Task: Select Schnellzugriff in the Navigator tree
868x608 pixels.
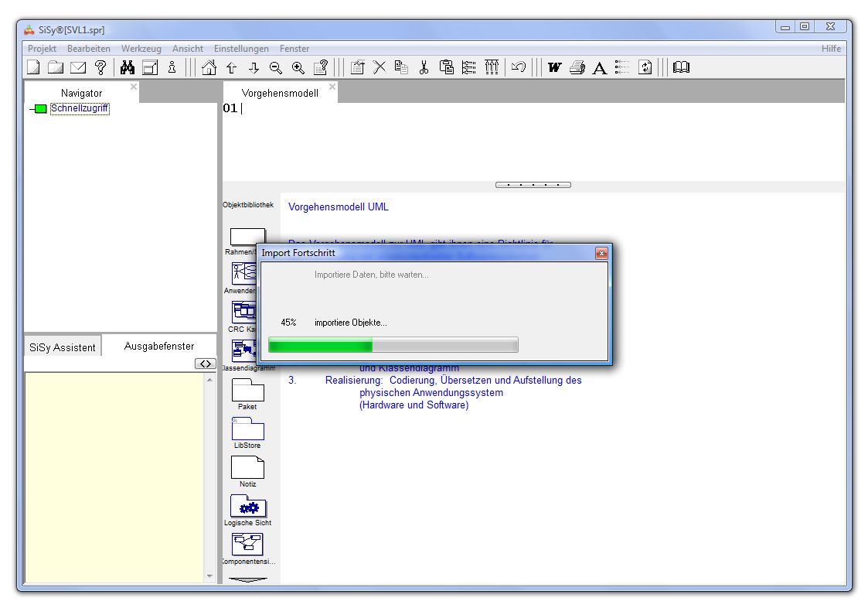Action: tap(80, 109)
